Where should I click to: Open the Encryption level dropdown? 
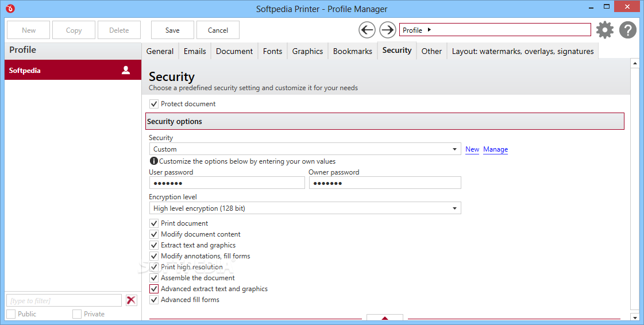304,208
